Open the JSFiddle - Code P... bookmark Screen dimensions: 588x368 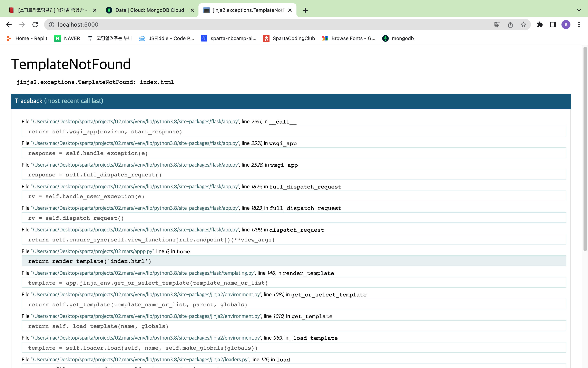tap(166, 38)
